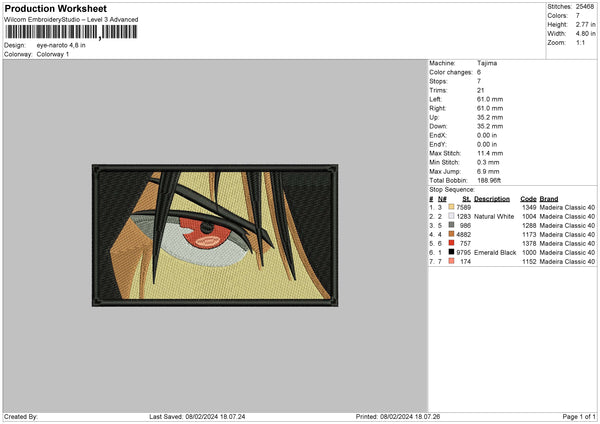Click design name 'eye-naroto 4,8 in'

click(x=61, y=45)
